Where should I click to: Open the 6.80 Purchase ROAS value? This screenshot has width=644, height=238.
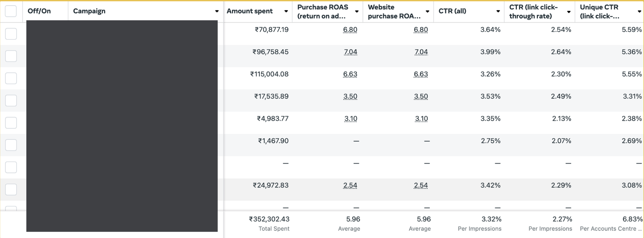pos(350,30)
